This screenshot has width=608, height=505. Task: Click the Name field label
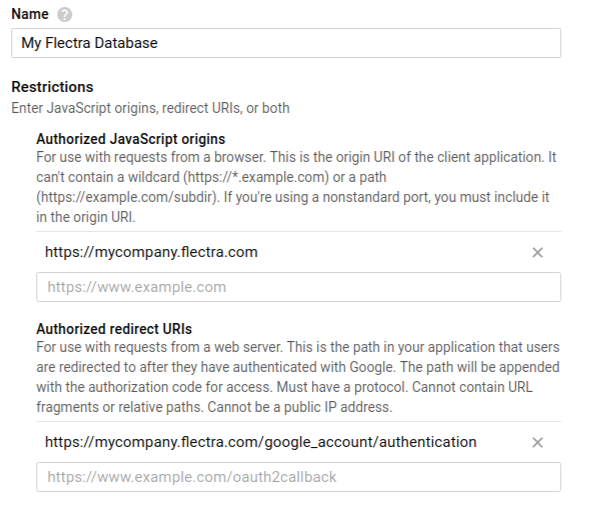[x=30, y=14]
